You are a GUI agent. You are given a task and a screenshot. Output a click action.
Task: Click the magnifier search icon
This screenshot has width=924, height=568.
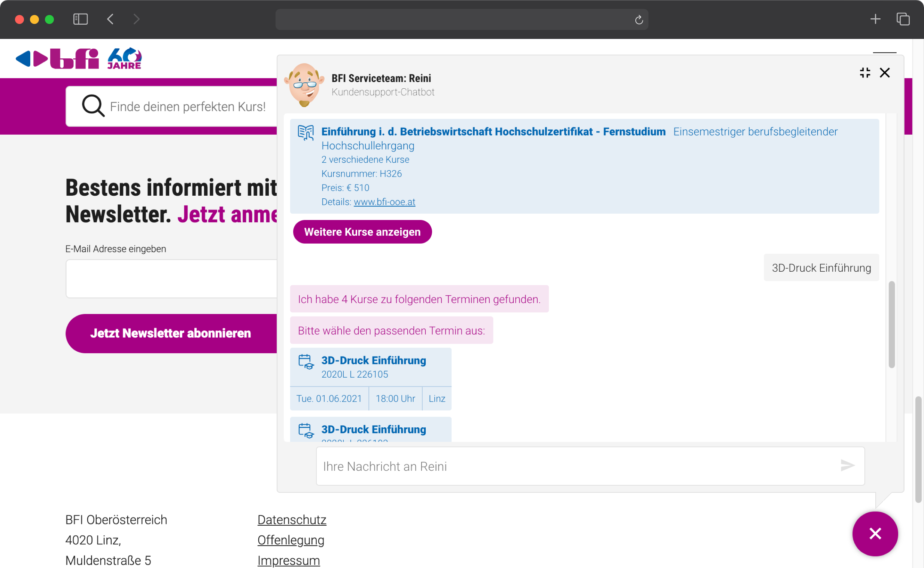click(x=93, y=106)
